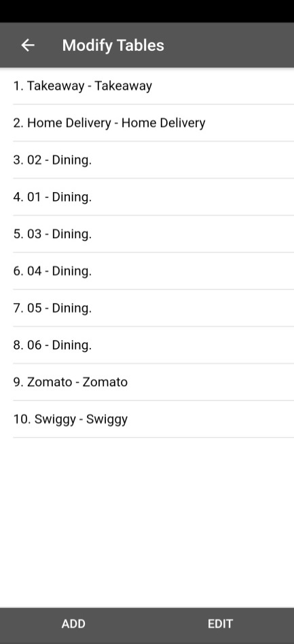This screenshot has height=644, width=294.
Task: Click list item number 2
Action: click(147, 123)
